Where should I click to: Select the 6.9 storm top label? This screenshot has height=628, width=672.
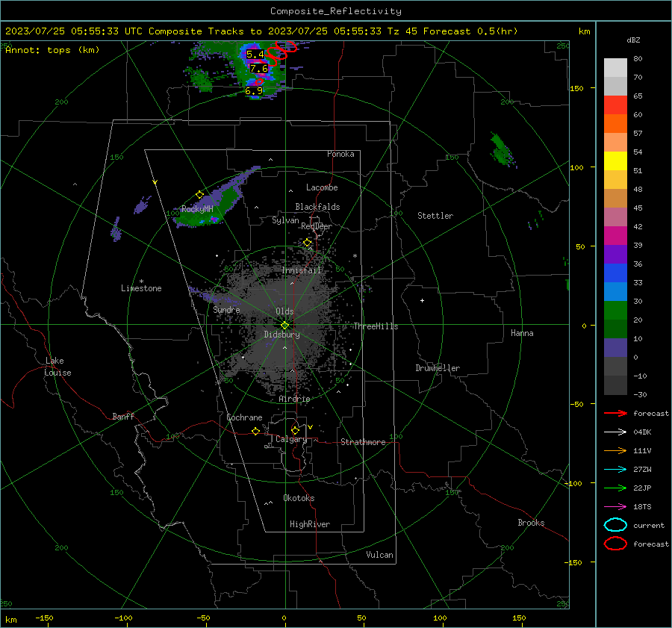coord(254,91)
